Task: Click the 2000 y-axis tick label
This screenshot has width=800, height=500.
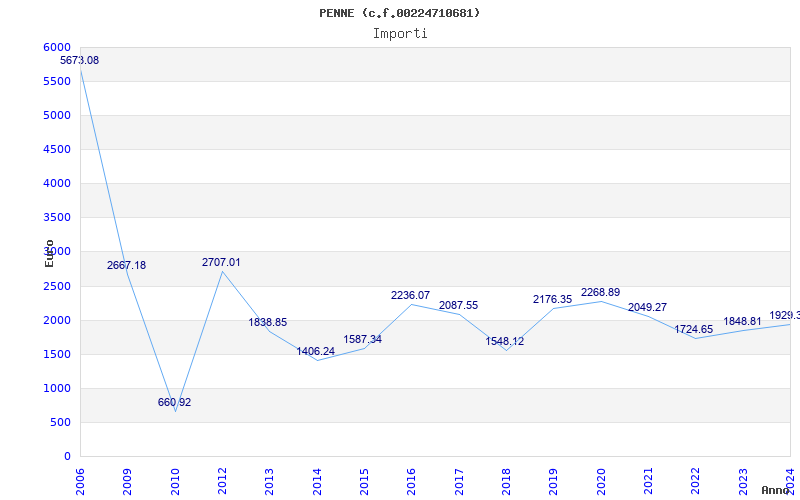Action: coord(57,320)
